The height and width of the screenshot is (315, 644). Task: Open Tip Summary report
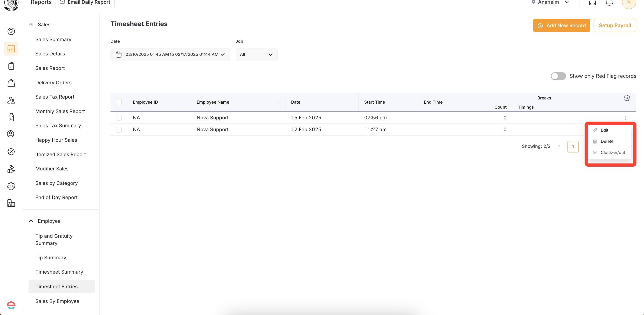click(51, 258)
